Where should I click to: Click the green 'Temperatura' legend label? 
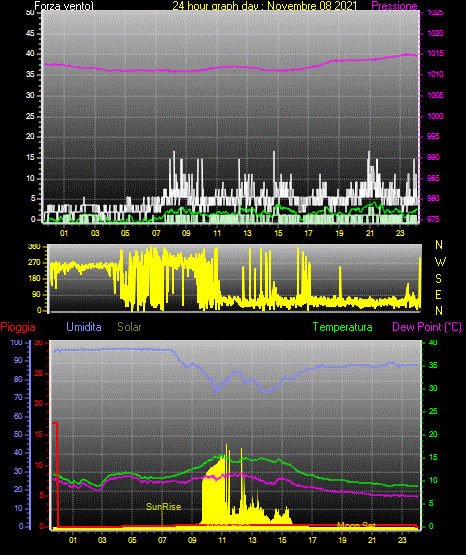tap(343, 327)
